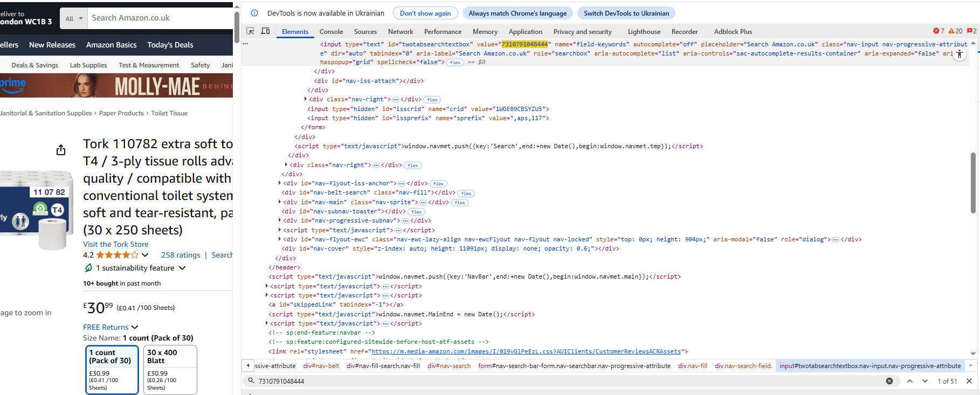This screenshot has height=395, width=980.
Task: Select the 1 count (Pack of 30) size option
Action: (x=112, y=370)
